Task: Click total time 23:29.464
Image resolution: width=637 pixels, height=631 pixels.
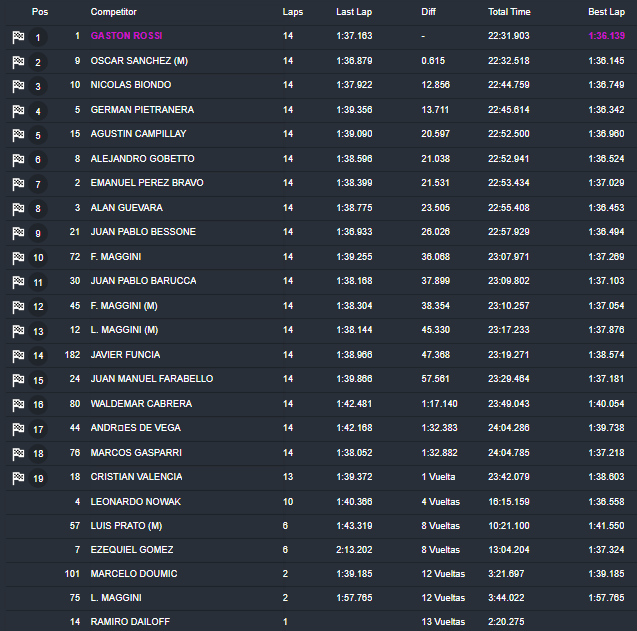Action: (509, 379)
